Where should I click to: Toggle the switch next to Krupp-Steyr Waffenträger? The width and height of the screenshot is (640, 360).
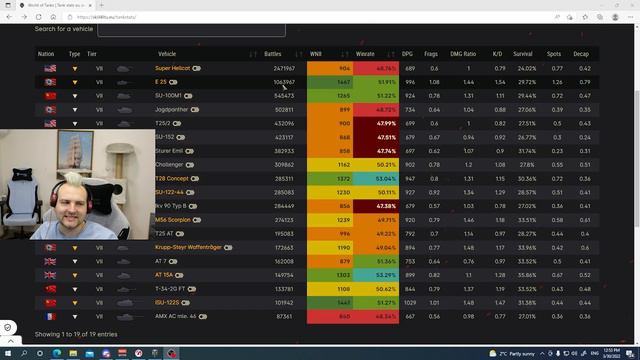pos(228,248)
